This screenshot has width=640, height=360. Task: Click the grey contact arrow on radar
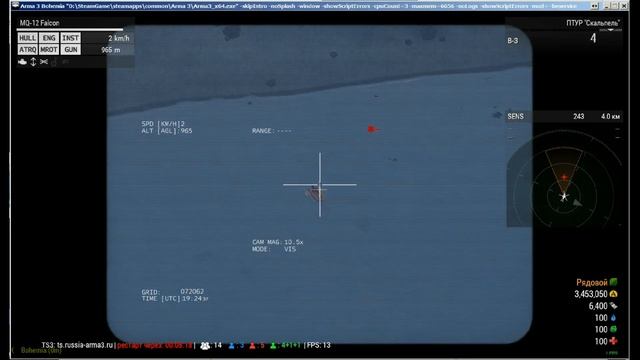577,203
